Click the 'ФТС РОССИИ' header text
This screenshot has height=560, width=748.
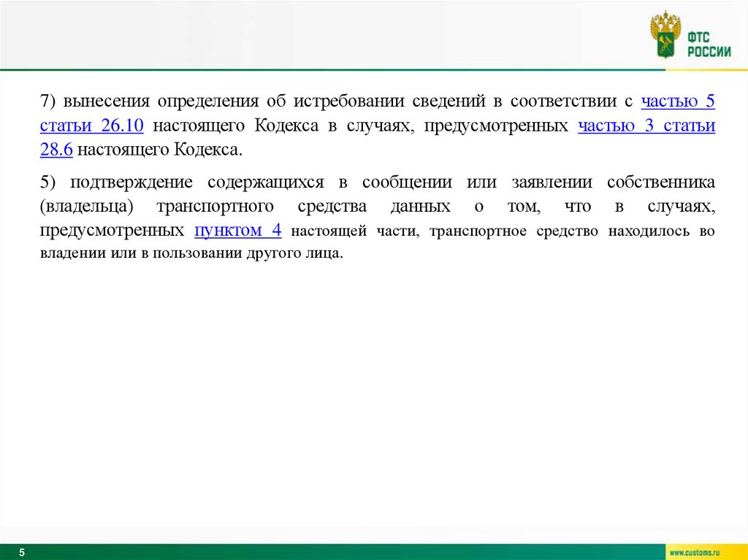[x=709, y=45]
